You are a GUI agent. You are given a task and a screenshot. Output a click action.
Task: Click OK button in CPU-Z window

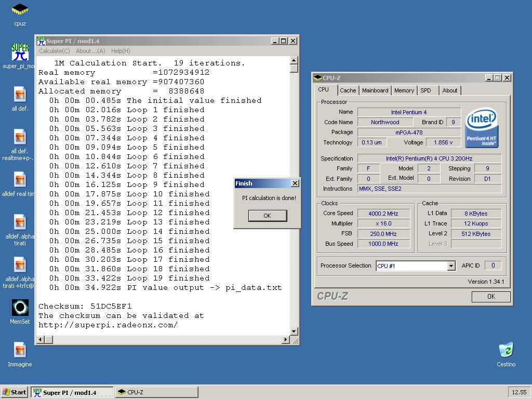(x=491, y=297)
